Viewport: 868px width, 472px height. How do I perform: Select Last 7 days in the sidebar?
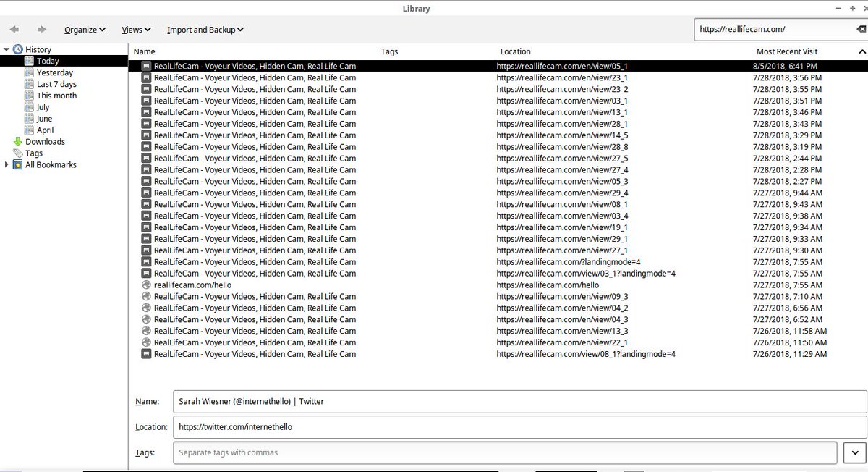coord(56,84)
